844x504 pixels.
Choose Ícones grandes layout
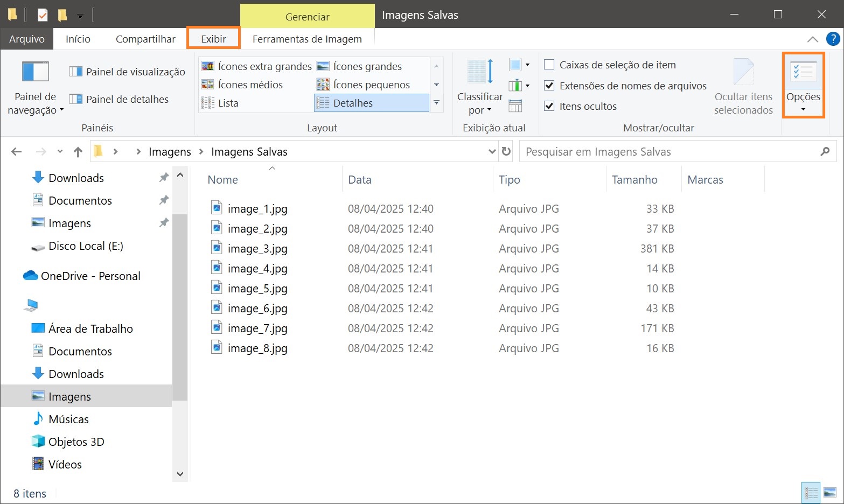[x=359, y=66]
